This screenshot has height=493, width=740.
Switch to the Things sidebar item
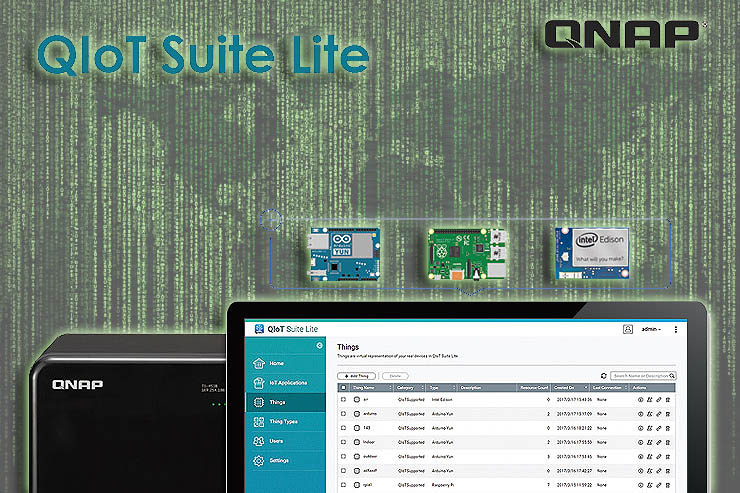276,402
